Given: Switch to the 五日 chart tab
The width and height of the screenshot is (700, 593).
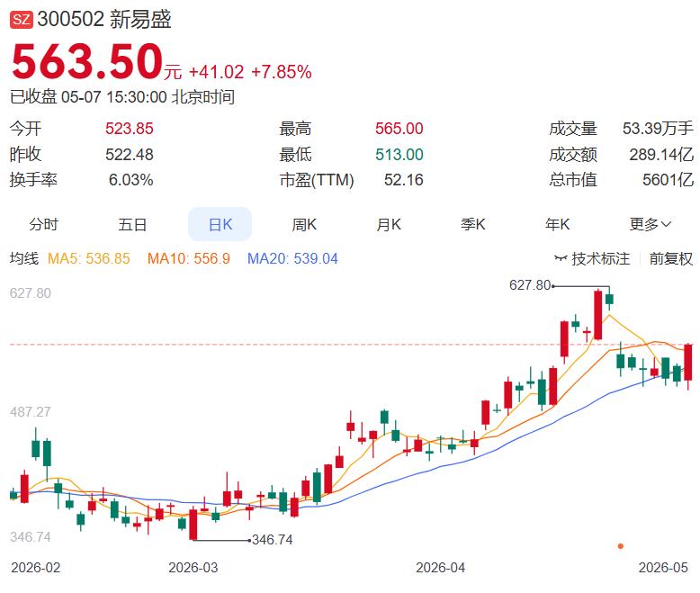Looking at the screenshot, I should 132,224.
